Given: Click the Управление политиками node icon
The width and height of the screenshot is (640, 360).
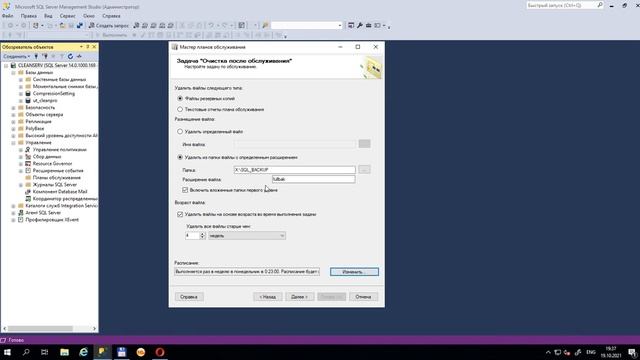Looking at the screenshot, I should point(28,150).
